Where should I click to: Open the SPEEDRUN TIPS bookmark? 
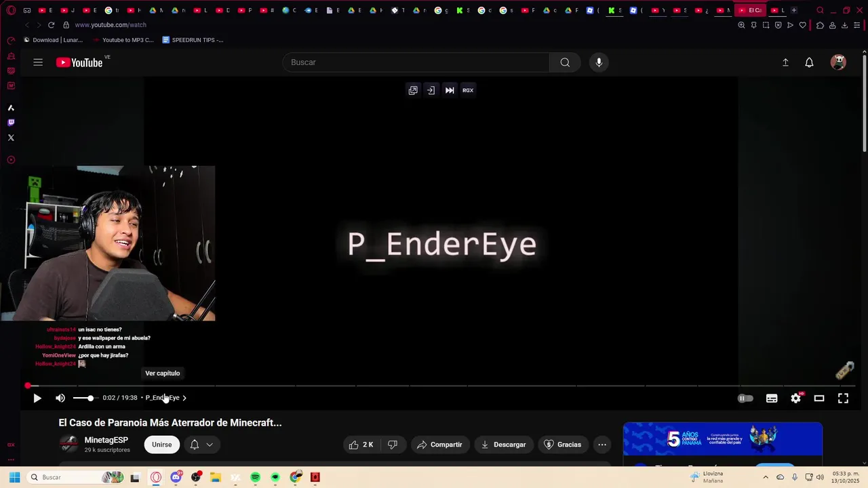[193, 40]
